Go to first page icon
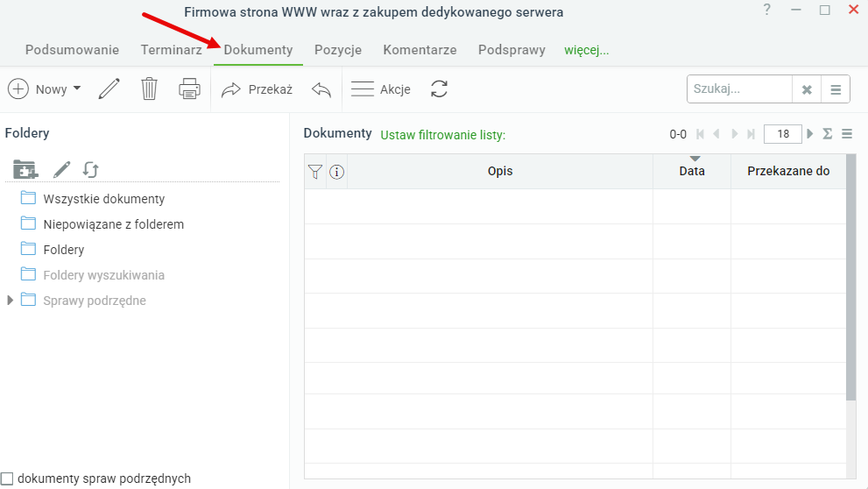868x489 pixels. pyautogui.click(x=700, y=134)
